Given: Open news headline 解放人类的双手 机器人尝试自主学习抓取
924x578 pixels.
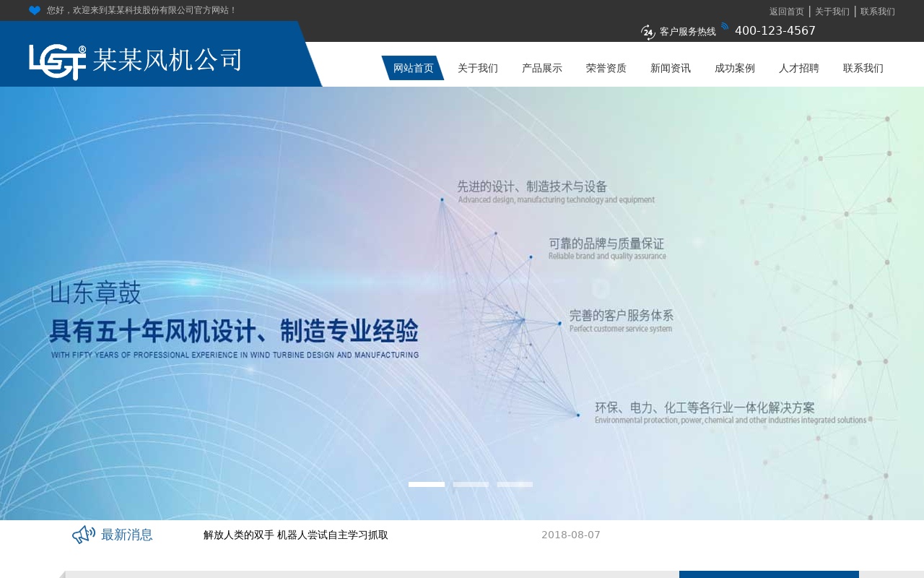Looking at the screenshot, I should tap(296, 535).
